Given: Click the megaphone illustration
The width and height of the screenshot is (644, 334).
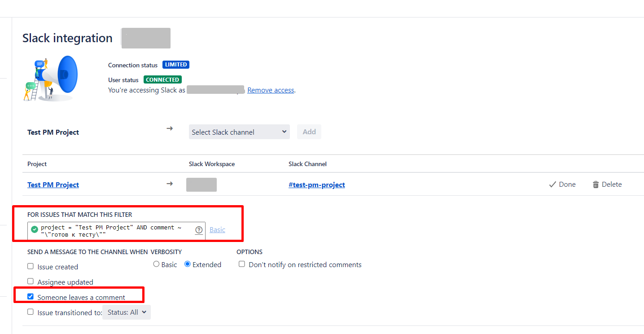Looking at the screenshot, I should pos(51,78).
